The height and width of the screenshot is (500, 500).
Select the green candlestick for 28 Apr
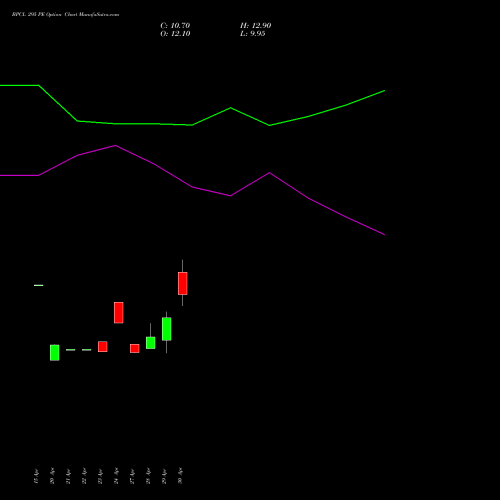click(x=151, y=343)
